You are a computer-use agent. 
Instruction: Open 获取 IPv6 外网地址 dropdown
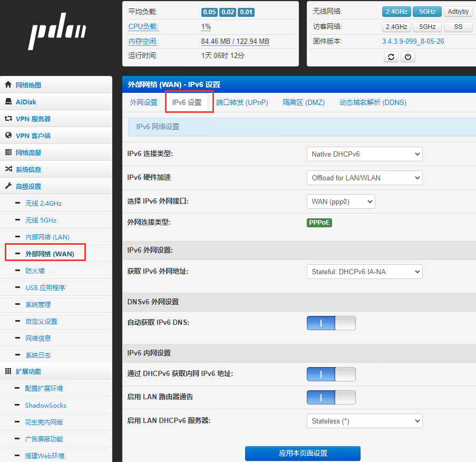[x=365, y=272]
